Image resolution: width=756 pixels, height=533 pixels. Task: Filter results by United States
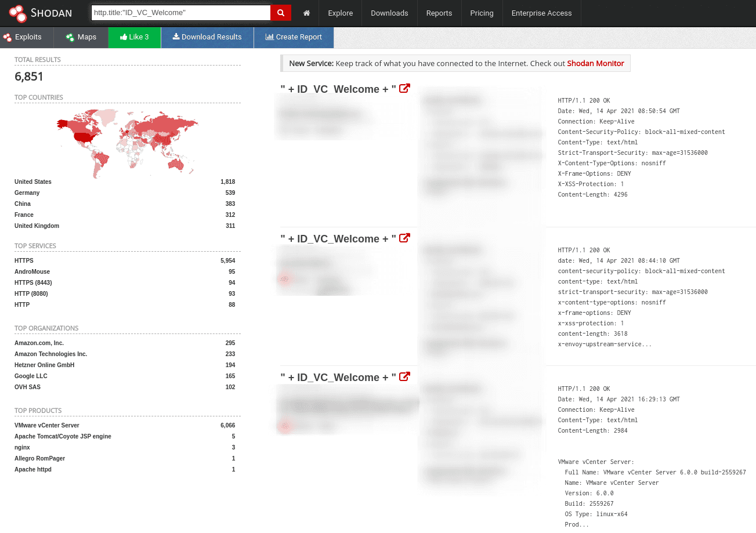point(32,182)
